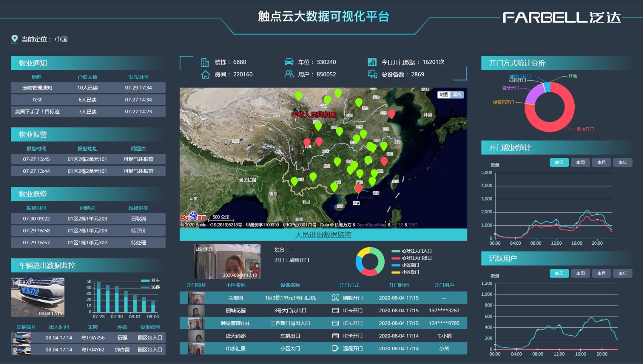Select 本年 in 活跃用户 chart
Image resolution: width=643 pixels, height=364 pixels.
[x=623, y=273]
